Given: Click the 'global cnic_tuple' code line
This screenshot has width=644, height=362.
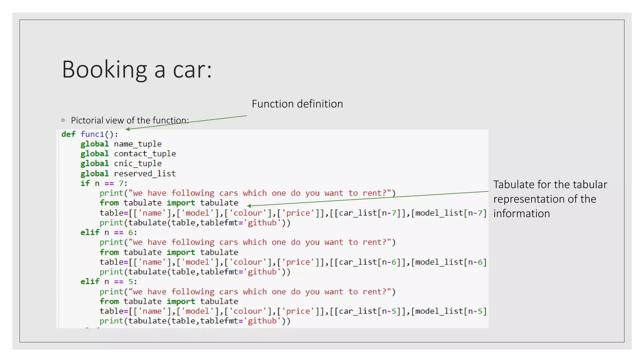Looking at the screenshot, I should pyautogui.click(x=121, y=163).
